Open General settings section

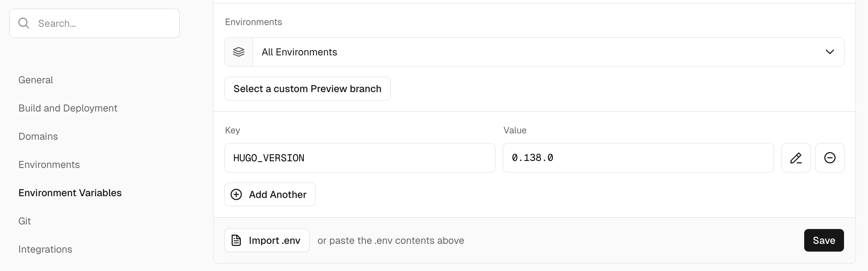point(36,80)
